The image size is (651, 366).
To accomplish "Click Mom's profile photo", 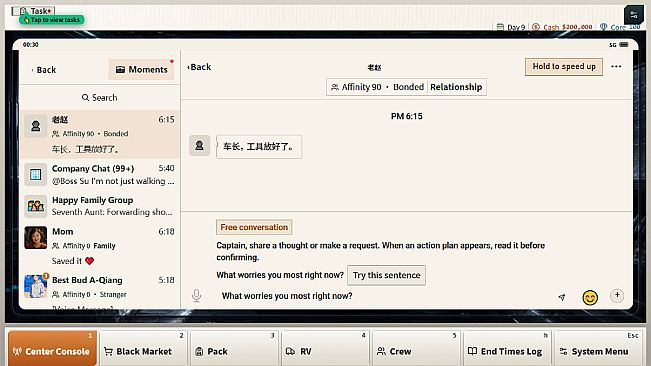I will [36, 237].
